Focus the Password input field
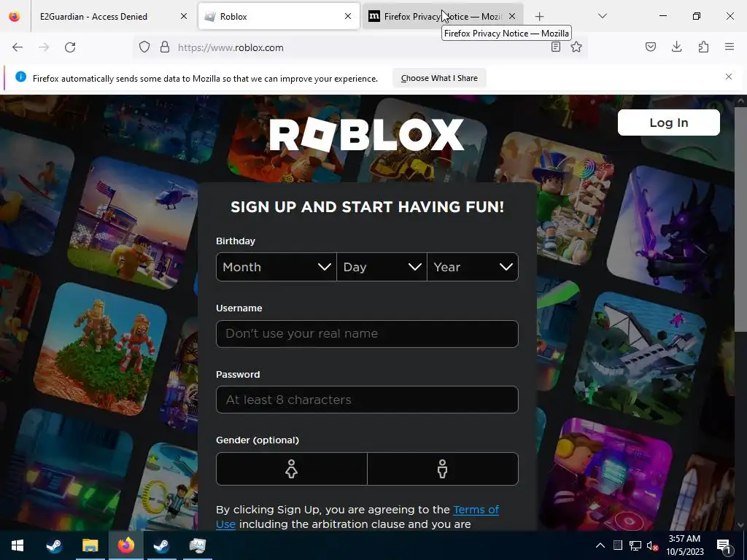The height and width of the screenshot is (560, 747). 367,400
